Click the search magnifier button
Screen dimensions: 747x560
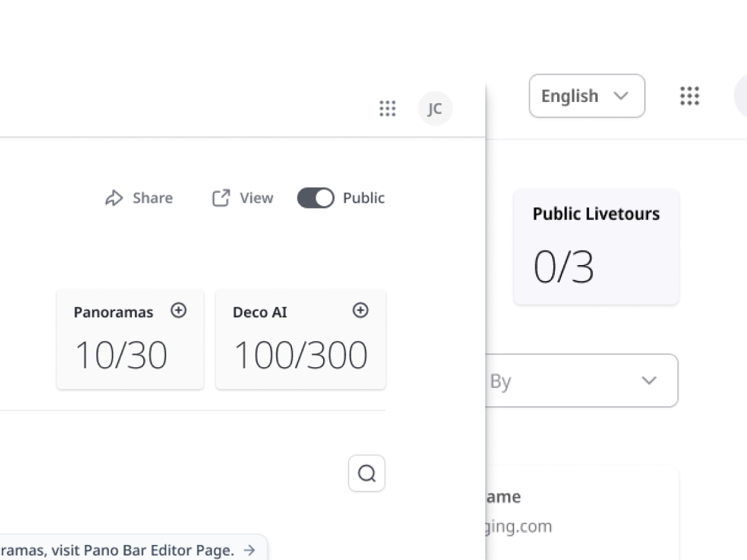(367, 474)
